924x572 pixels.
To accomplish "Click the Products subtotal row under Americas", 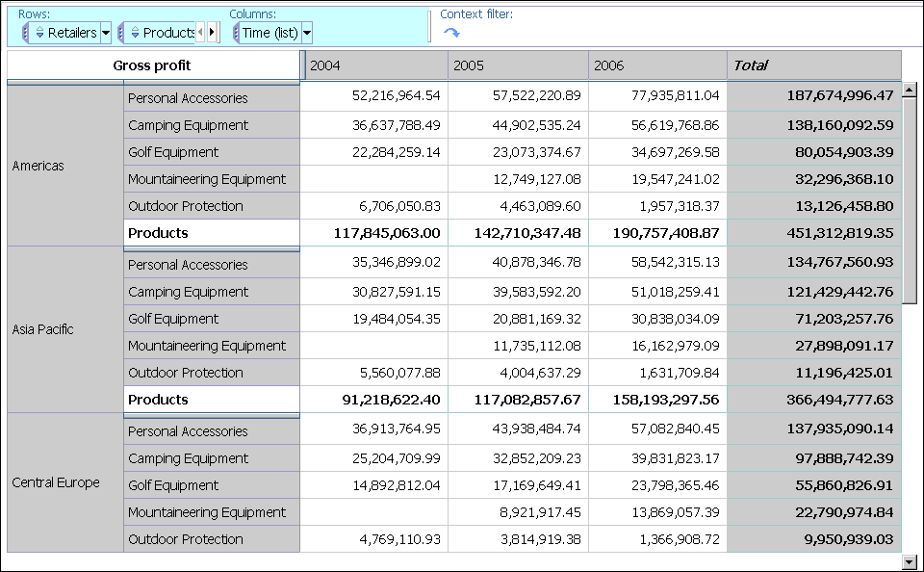I will coord(212,233).
